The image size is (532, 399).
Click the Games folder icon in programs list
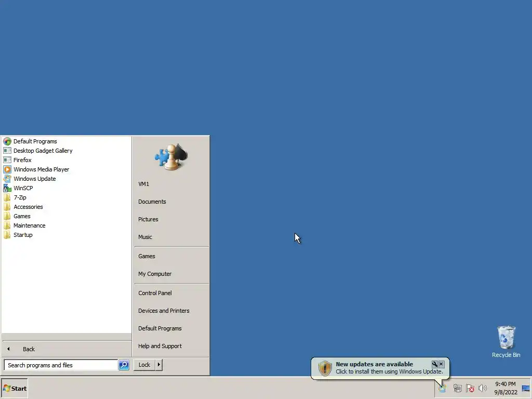7,216
